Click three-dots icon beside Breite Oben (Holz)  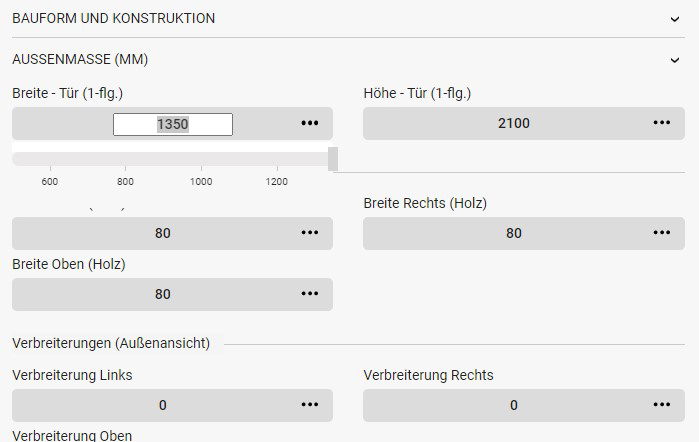point(310,294)
